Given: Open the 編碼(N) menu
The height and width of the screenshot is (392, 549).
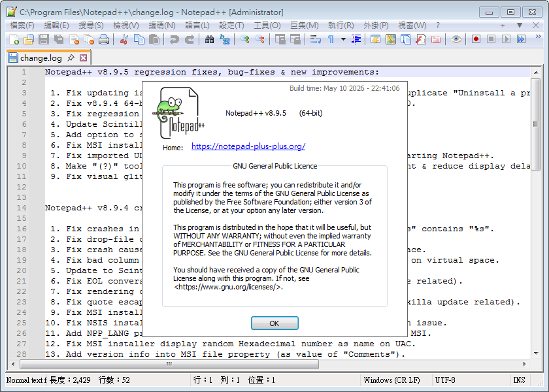Looking at the screenshot, I should (x=162, y=25).
